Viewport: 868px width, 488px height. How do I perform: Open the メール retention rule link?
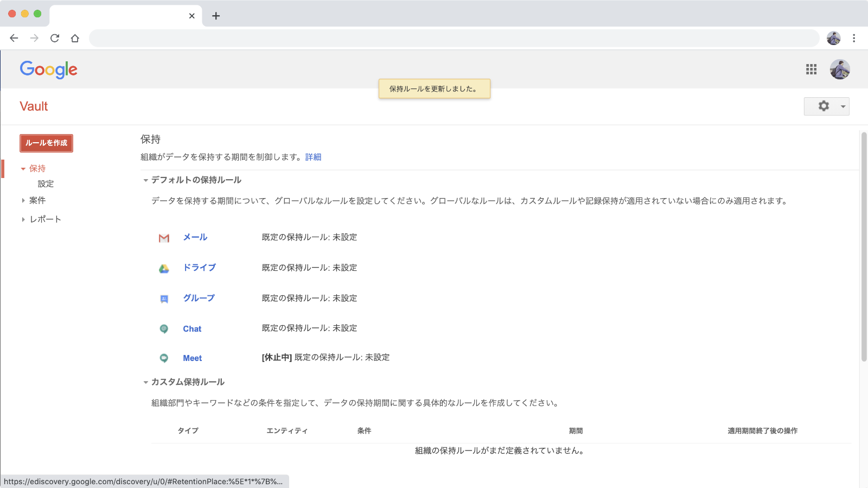point(195,237)
